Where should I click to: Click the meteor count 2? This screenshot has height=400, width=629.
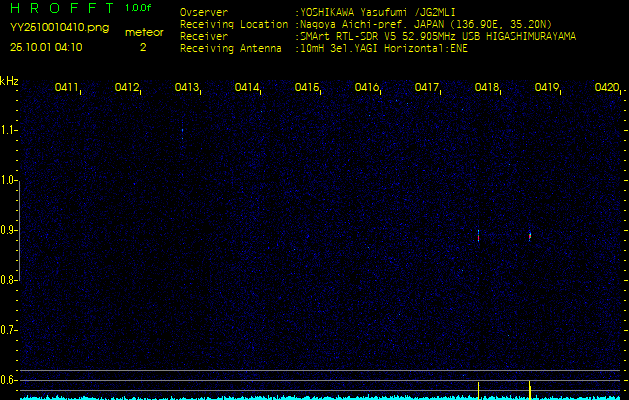point(143,47)
